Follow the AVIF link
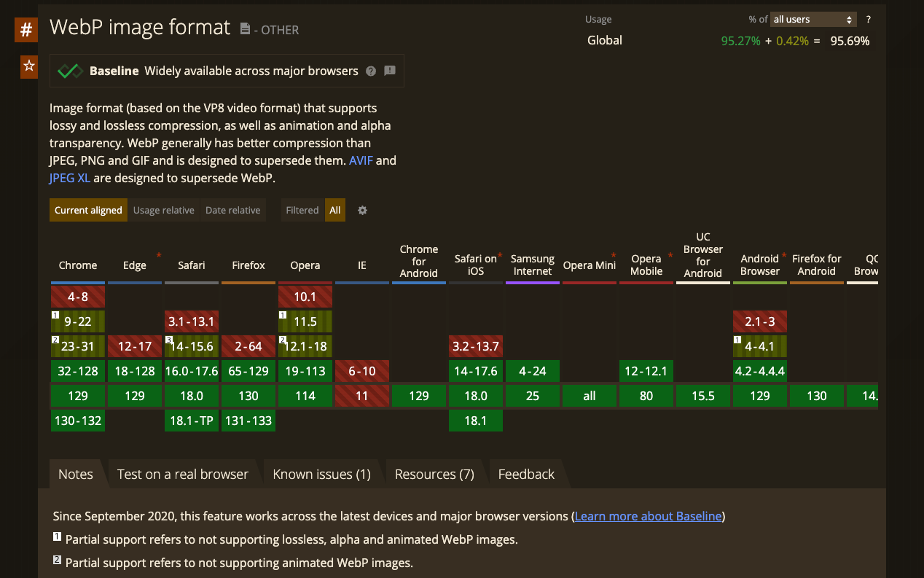 point(361,160)
